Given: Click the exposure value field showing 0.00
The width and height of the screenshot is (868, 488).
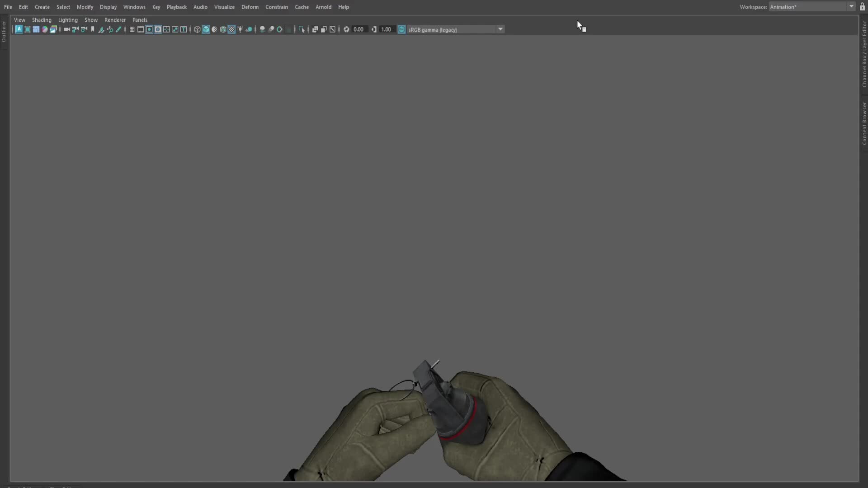Looking at the screenshot, I should click(359, 29).
